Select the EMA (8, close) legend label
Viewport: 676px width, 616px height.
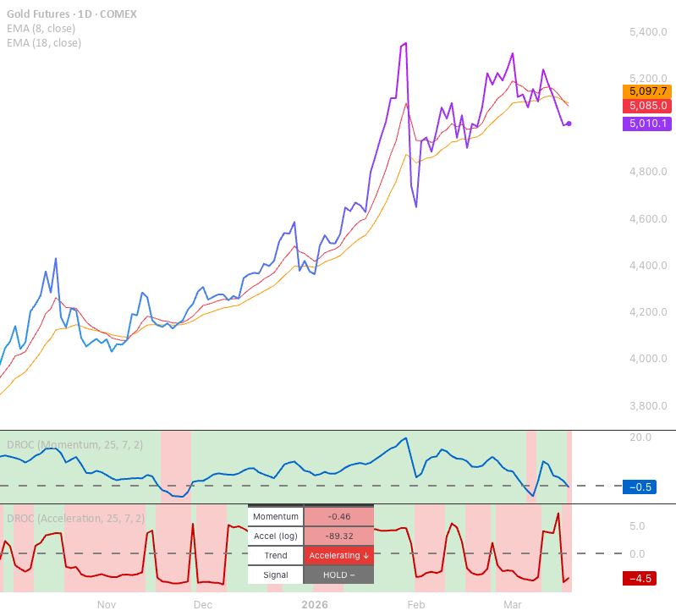[41, 29]
